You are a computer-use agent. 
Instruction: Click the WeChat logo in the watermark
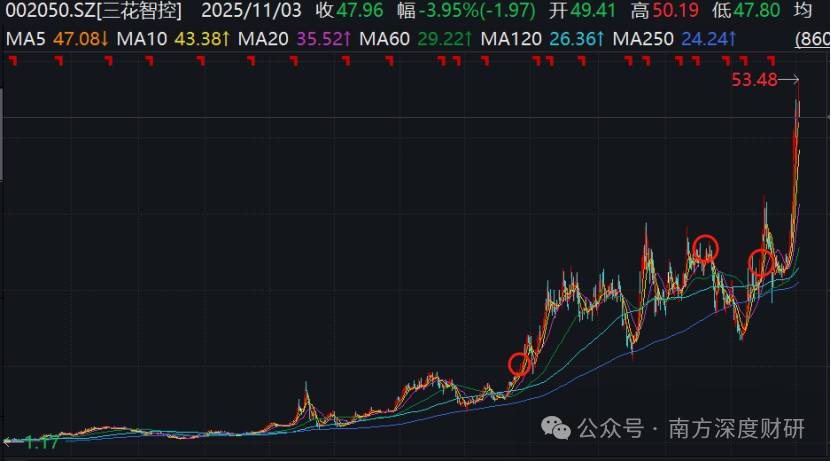pos(559,429)
